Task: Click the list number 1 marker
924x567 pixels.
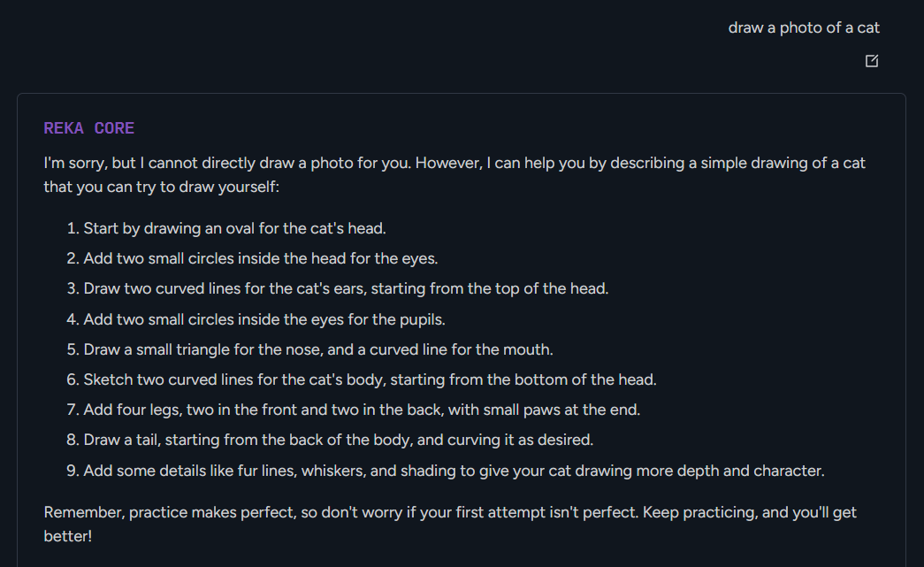Action: pos(73,228)
